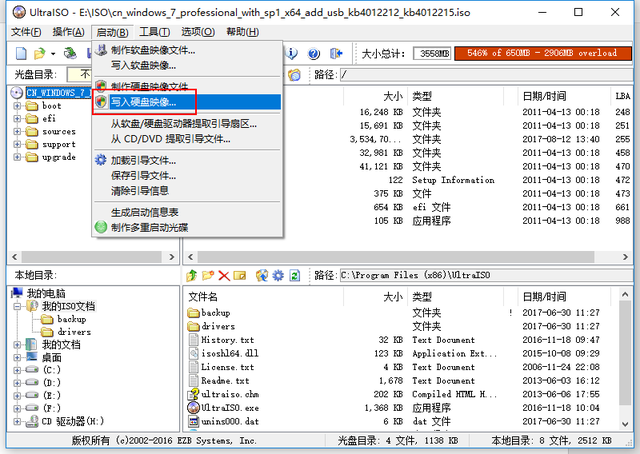
Task: Select the drivers folder under 我的ISO文档
Action: 74,332
